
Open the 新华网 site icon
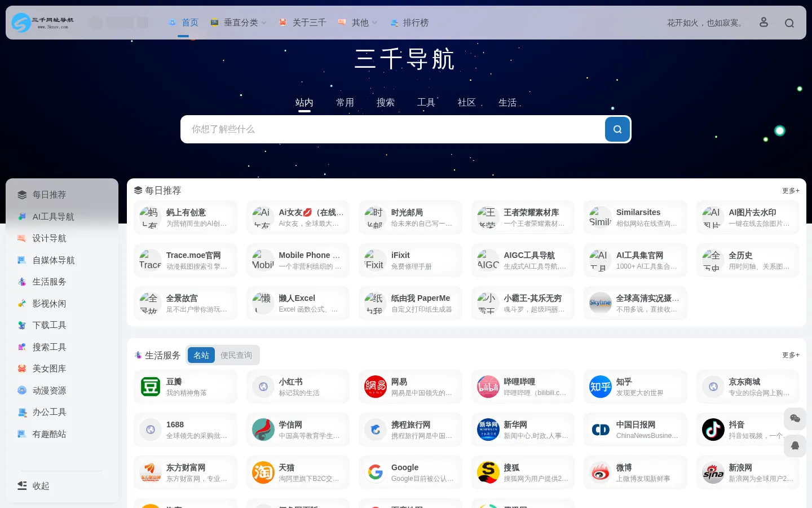pos(488,430)
